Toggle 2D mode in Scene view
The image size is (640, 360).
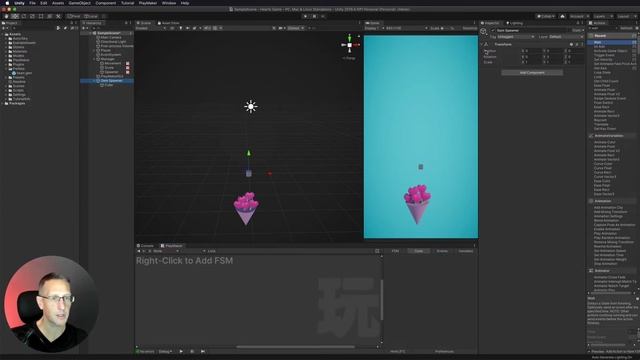[x=172, y=28]
